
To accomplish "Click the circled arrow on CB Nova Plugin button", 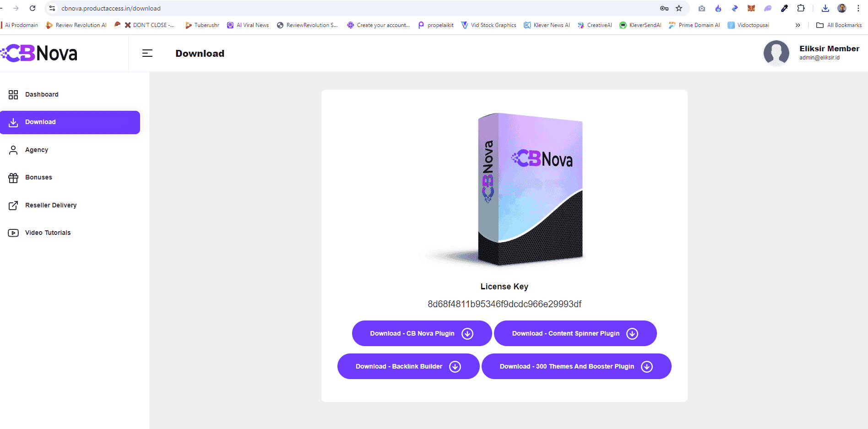I will click(467, 334).
